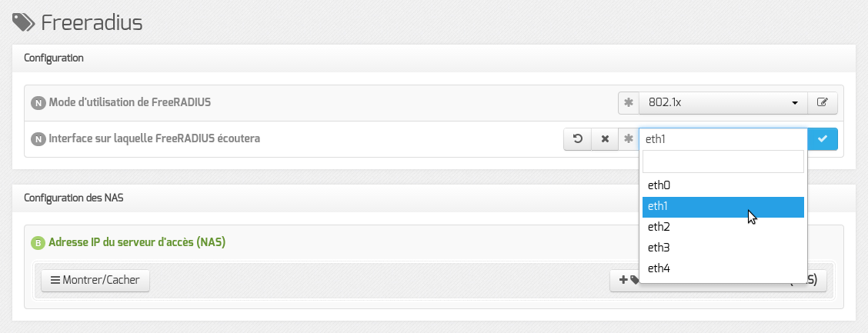Image resolution: width=868 pixels, height=333 pixels.
Task: Confirm interface selection with the blue checkmark
Action: pyautogui.click(x=822, y=139)
